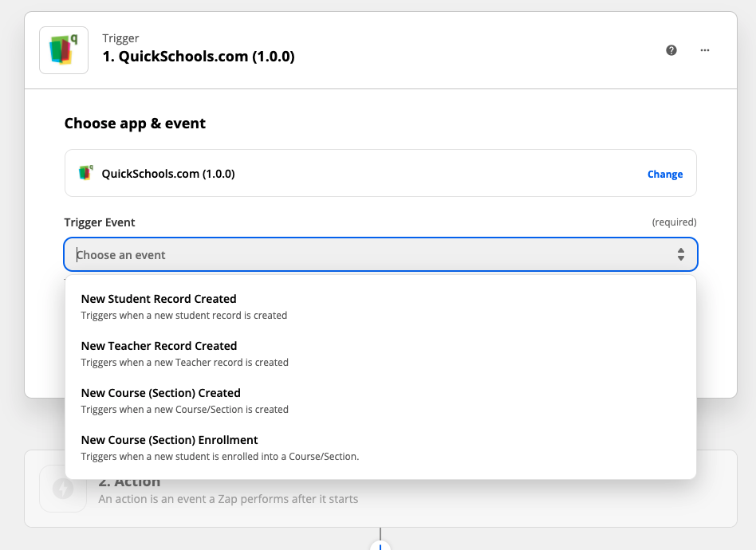This screenshot has height=550, width=756.
Task: Click the Change app link
Action: [x=665, y=174]
